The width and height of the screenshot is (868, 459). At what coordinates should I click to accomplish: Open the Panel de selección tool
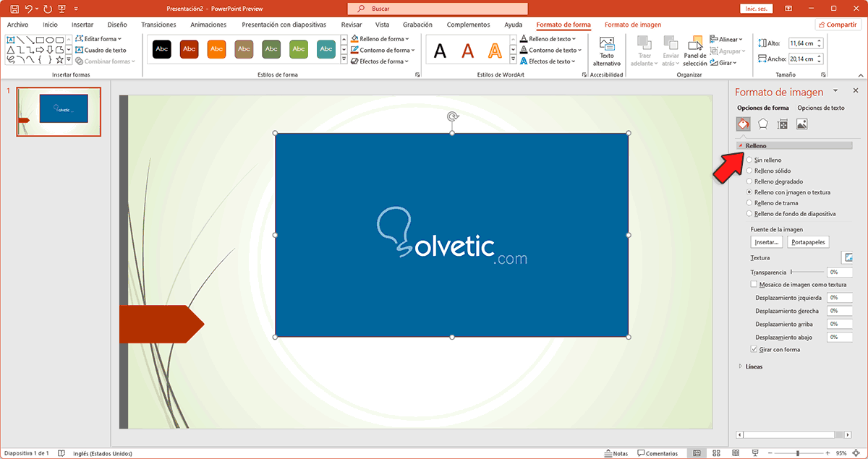click(694, 51)
